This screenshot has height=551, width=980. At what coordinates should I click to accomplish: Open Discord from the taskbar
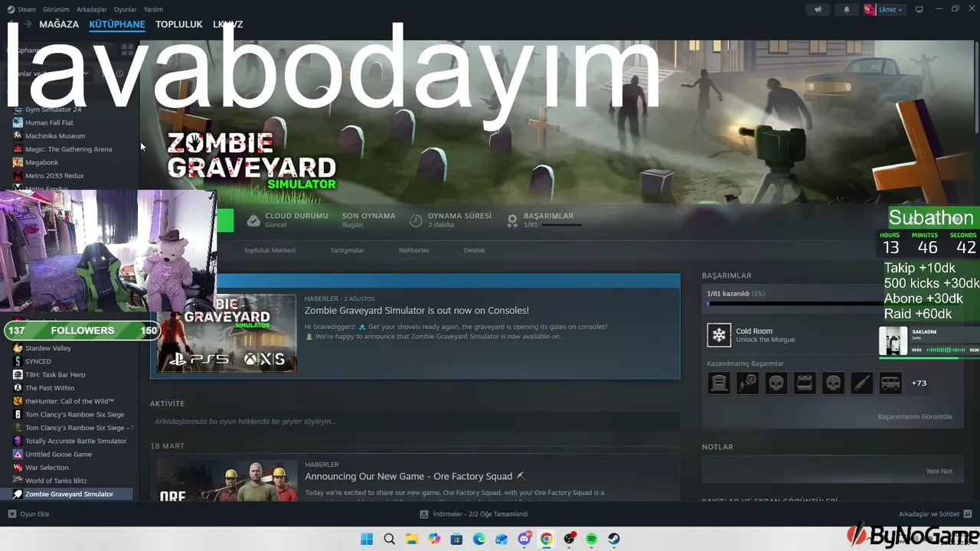click(x=524, y=539)
